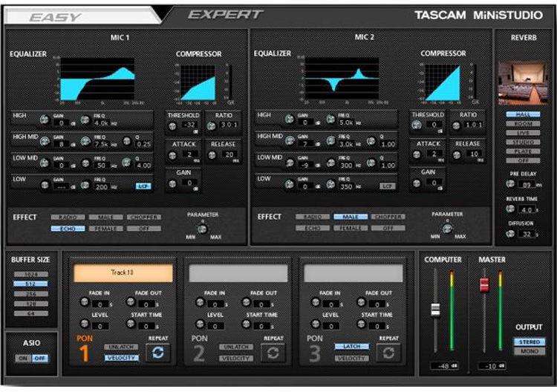Click the COMPUTER volume fader

(x=435, y=310)
